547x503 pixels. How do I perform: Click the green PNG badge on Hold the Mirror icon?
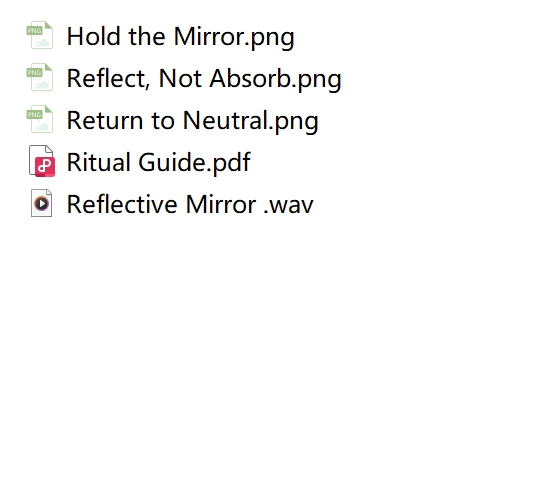(x=35, y=31)
